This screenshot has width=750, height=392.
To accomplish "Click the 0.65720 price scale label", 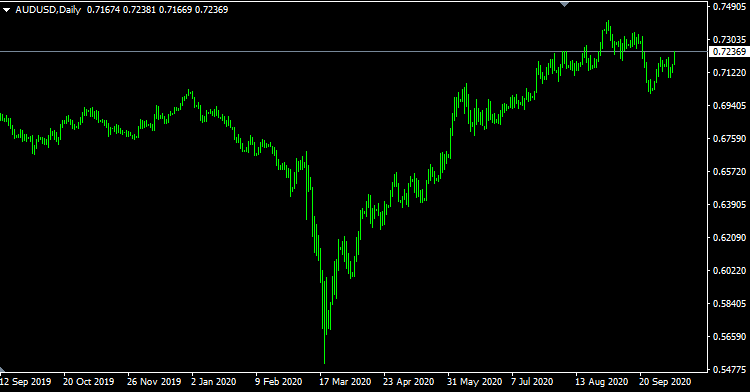I will (729, 171).
